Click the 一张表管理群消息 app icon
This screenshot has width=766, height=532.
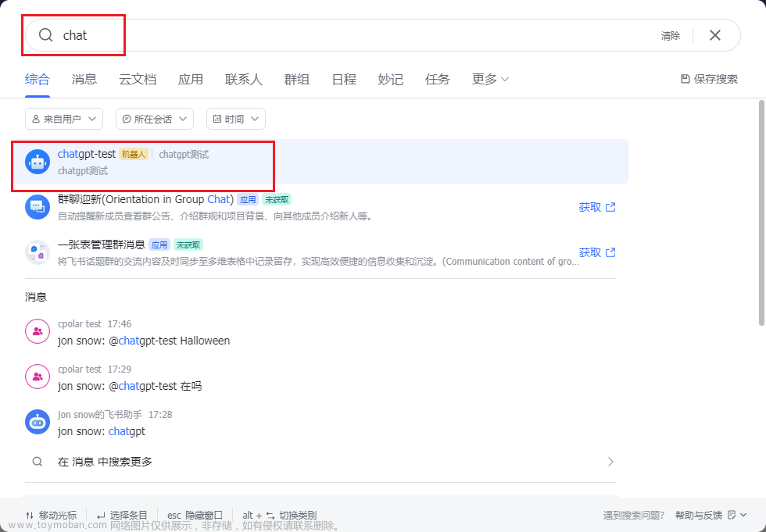point(38,252)
